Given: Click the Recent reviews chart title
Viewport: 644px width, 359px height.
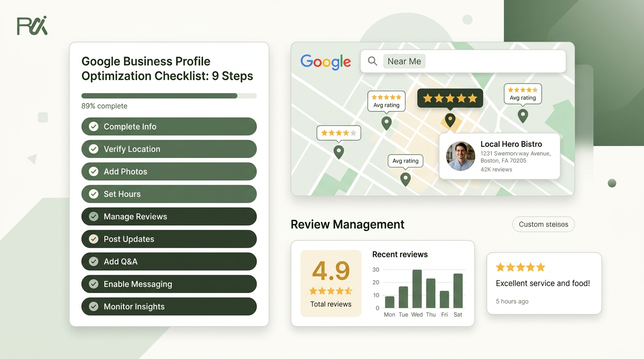Looking at the screenshot, I should [x=400, y=255].
